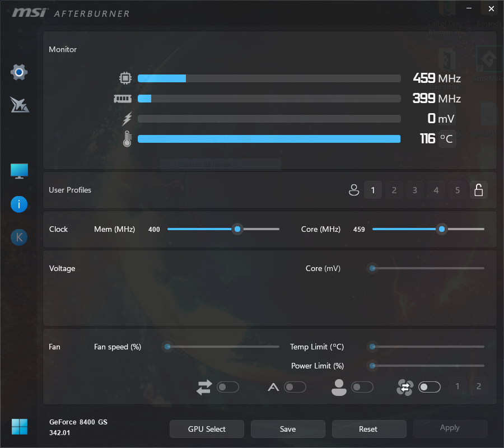Click the GPU chip icon in Monitor
This screenshot has width=504, height=448.
[125, 78]
